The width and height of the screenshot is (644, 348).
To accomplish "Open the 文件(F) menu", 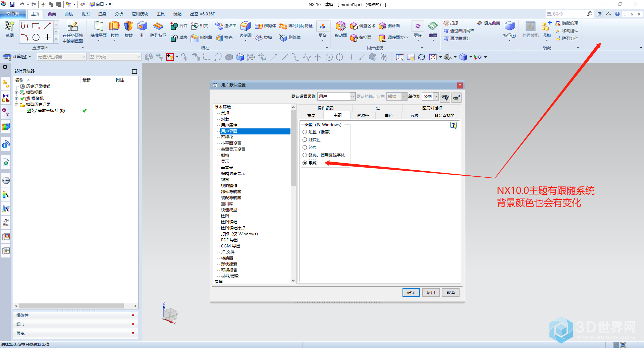I will point(13,14).
